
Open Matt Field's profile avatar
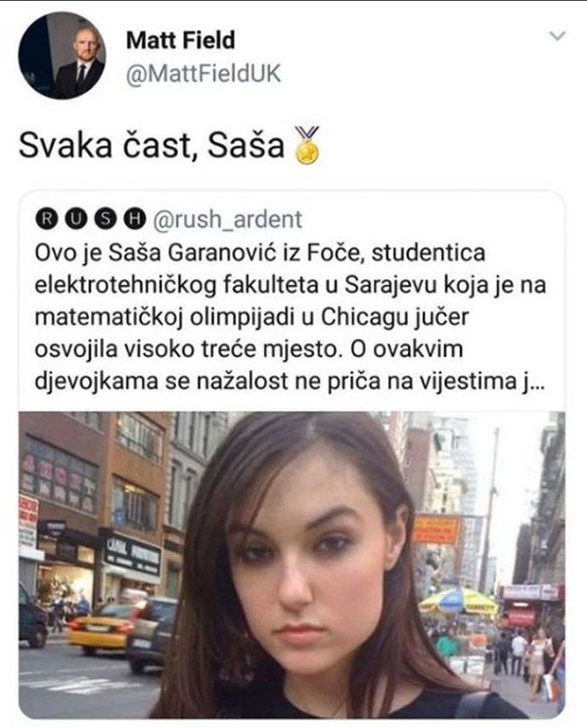click(x=62, y=55)
